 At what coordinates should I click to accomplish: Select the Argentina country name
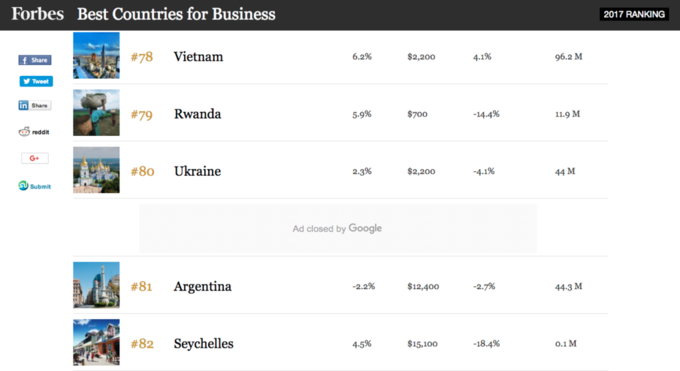[x=203, y=287]
